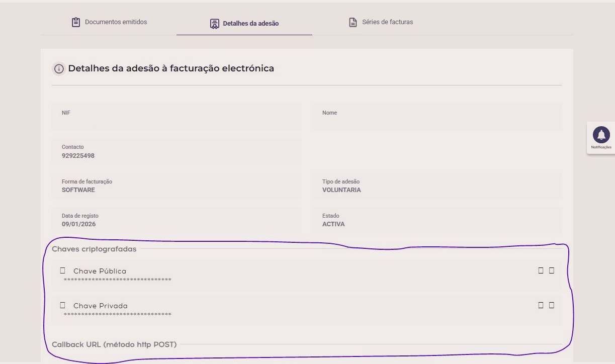Click the icon left of Chave Pública label
This screenshot has width=615, height=364.
pyautogui.click(x=63, y=270)
